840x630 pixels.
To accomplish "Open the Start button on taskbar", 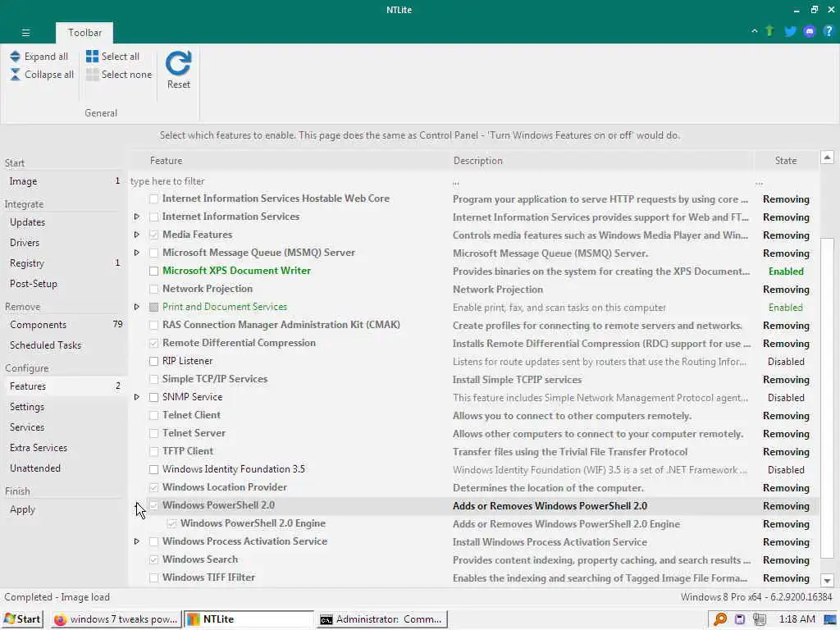I will click(22, 619).
